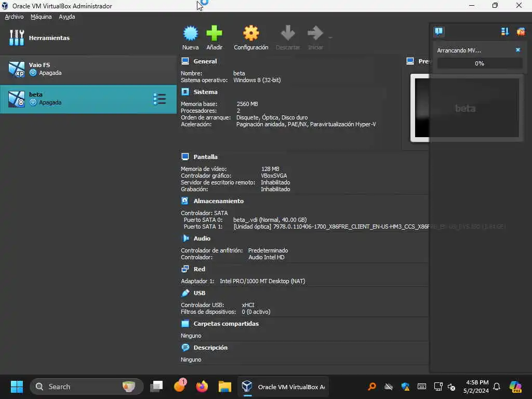Click the Memoria base 2560 MB value
Viewport: 532px width, 399px height.
click(247, 104)
